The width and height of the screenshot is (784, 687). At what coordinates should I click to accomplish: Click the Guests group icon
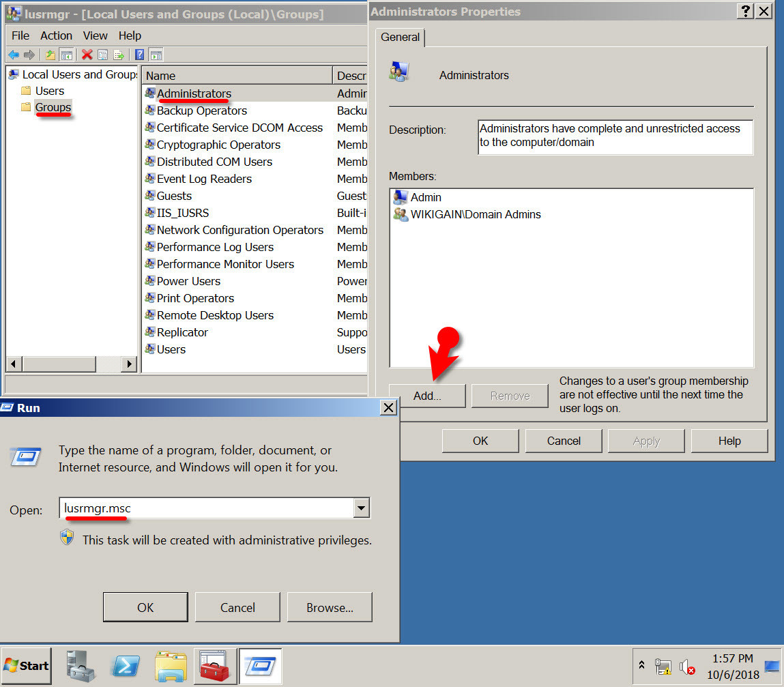click(150, 196)
